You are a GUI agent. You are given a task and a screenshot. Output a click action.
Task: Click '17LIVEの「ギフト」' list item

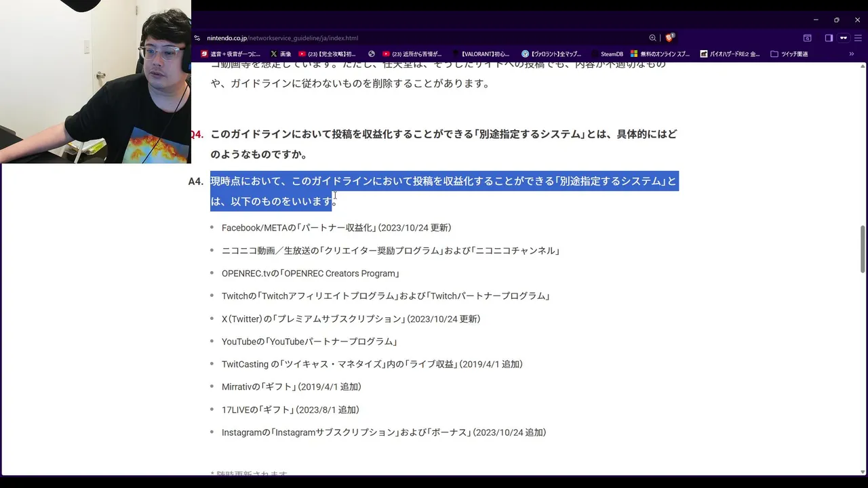(x=290, y=409)
